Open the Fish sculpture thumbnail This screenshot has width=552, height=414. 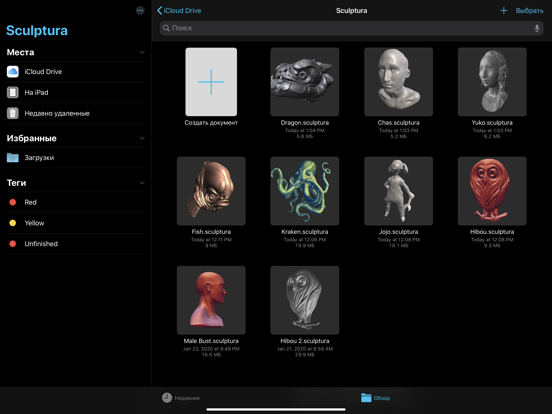coord(211,191)
